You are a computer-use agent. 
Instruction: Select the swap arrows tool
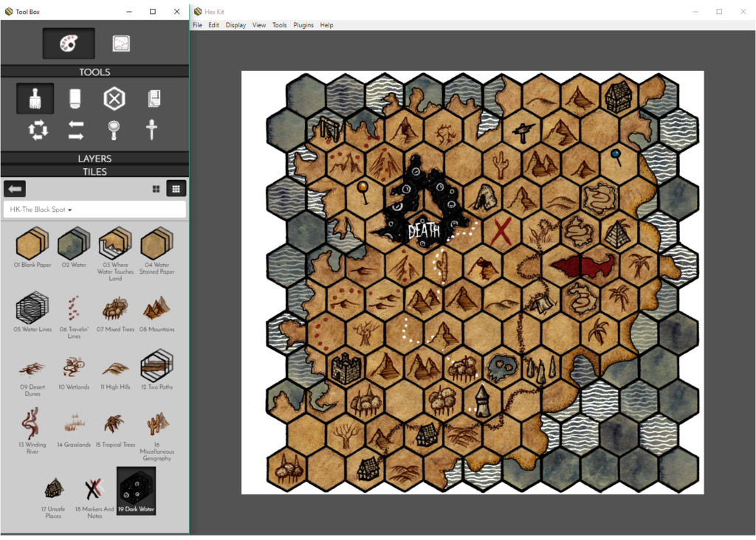tap(76, 130)
